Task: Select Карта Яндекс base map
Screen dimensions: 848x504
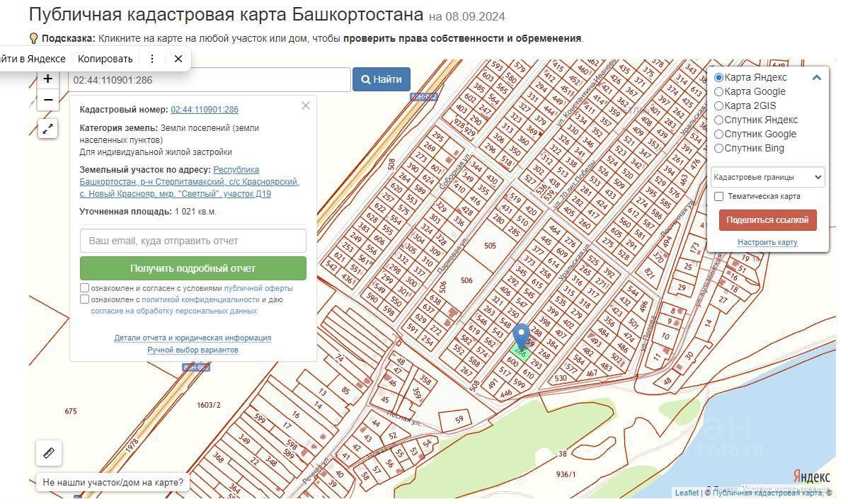Action: 718,77
